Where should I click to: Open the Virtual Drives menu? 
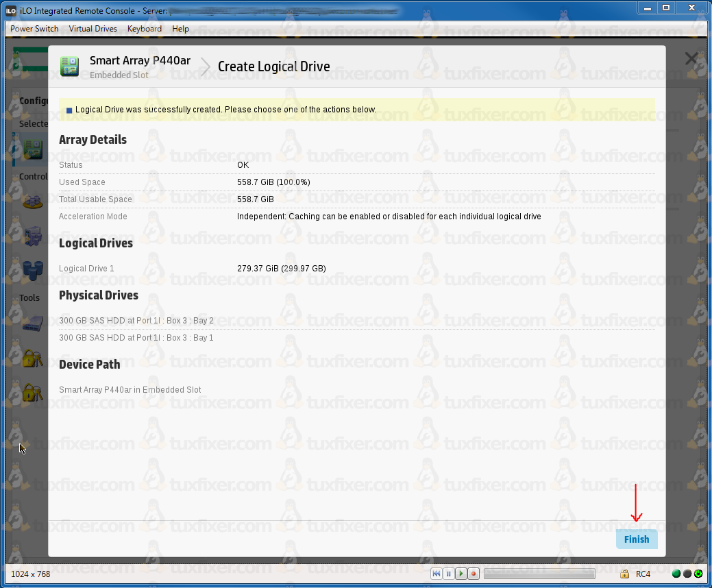[93, 29]
